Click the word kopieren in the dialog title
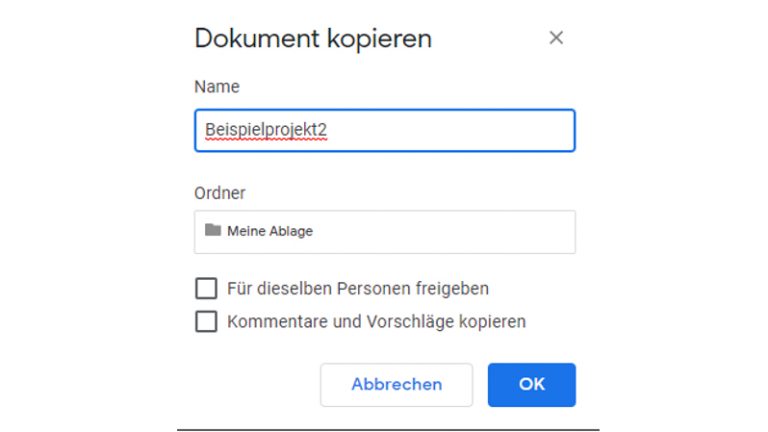Viewport: 768px width, 432px height. (379, 39)
